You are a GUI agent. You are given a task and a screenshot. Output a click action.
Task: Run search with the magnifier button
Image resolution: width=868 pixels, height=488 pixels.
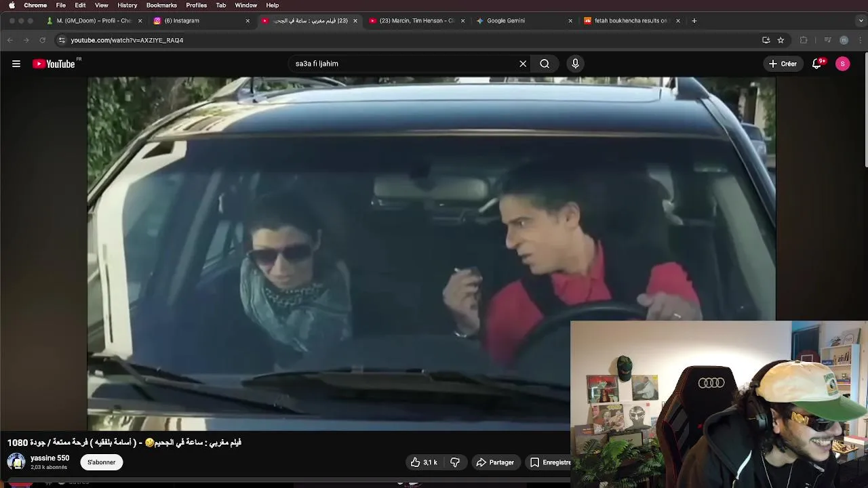click(x=545, y=64)
